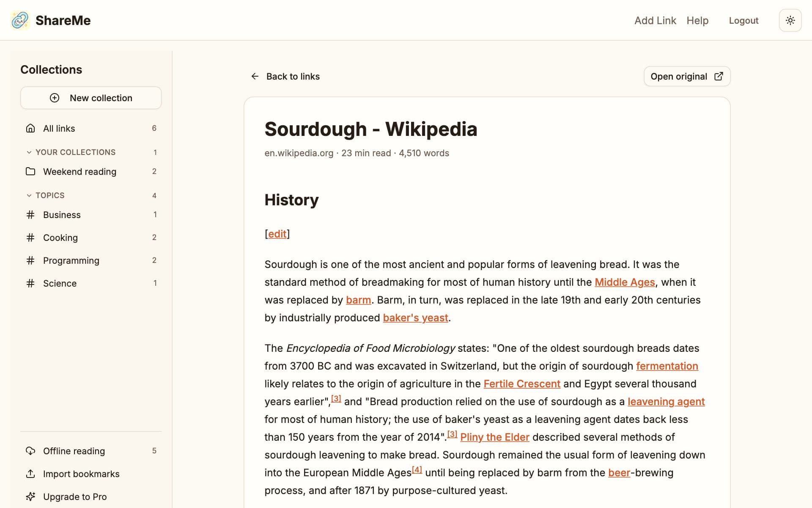
Task: Select the Science topic label
Action: pyautogui.click(x=60, y=283)
